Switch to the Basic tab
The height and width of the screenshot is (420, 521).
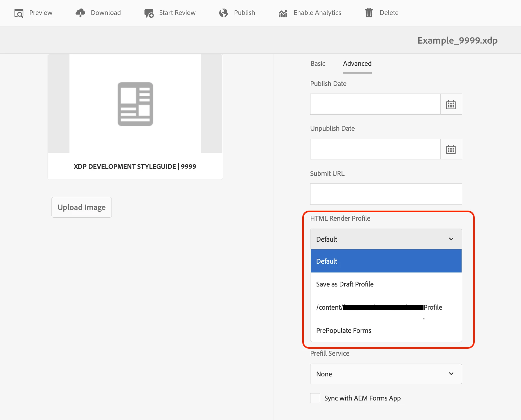pos(318,63)
